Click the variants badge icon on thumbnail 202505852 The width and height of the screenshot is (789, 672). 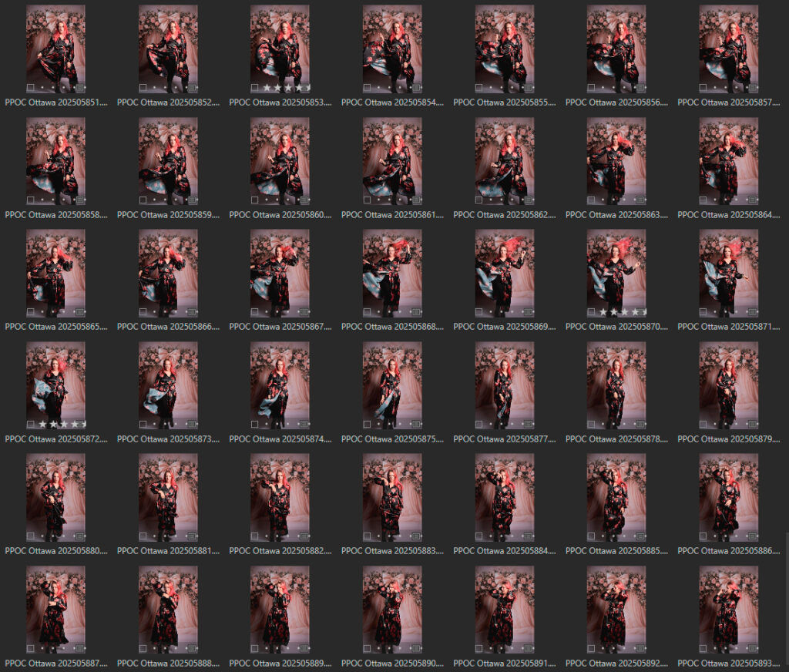pos(192,88)
